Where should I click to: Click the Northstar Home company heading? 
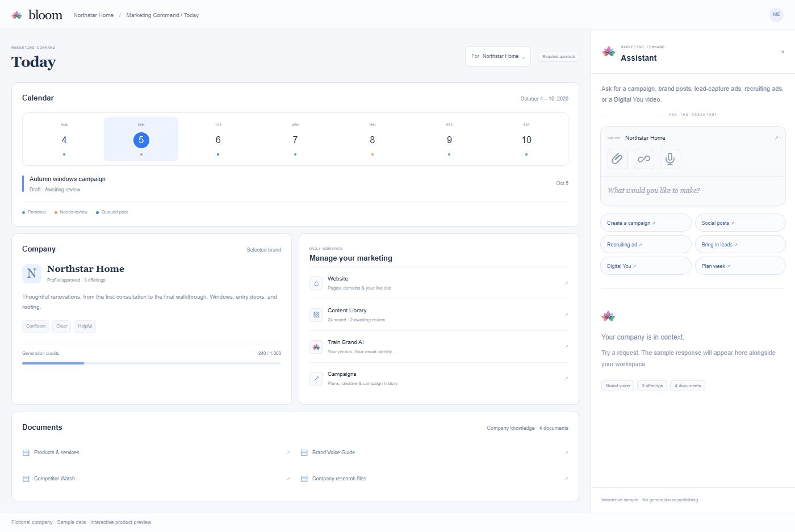click(x=86, y=269)
